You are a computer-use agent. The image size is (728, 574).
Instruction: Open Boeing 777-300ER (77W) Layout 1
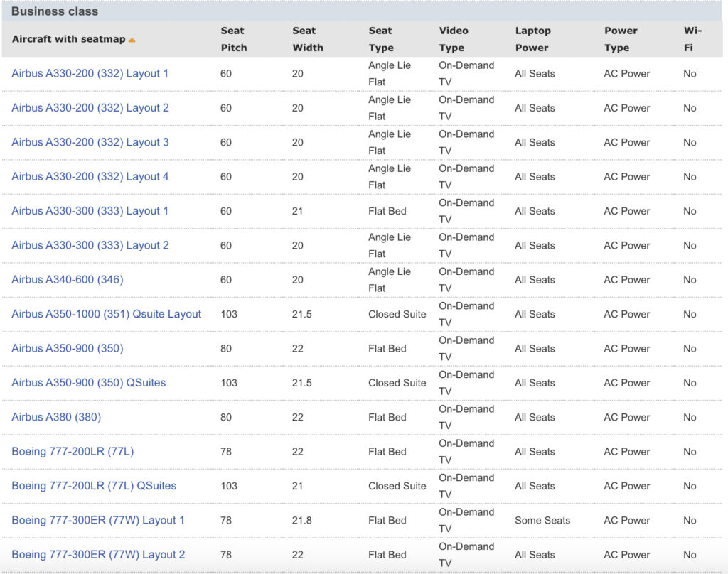(98, 520)
